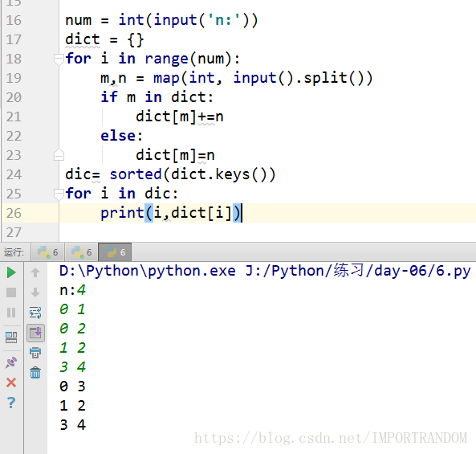The width and height of the screenshot is (476, 454).
Task: Click the code "if m in dict:"
Action: click(x=157, y=97)
